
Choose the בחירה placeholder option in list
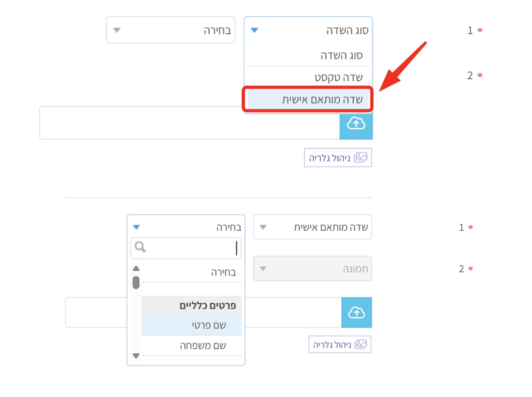click(191, 272)
